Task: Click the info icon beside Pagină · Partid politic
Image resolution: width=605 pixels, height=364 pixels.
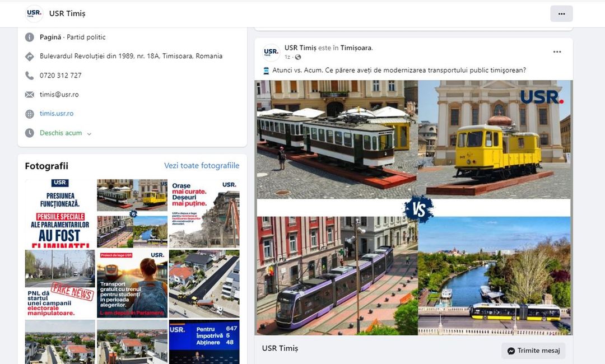Action: tap(30, 38)
